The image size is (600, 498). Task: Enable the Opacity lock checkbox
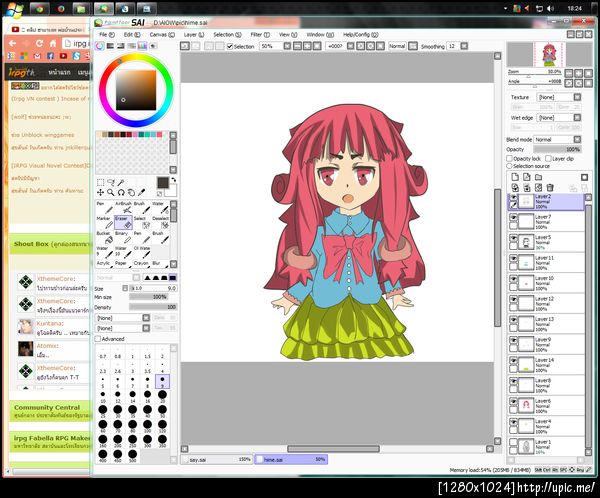click(509, 158)
